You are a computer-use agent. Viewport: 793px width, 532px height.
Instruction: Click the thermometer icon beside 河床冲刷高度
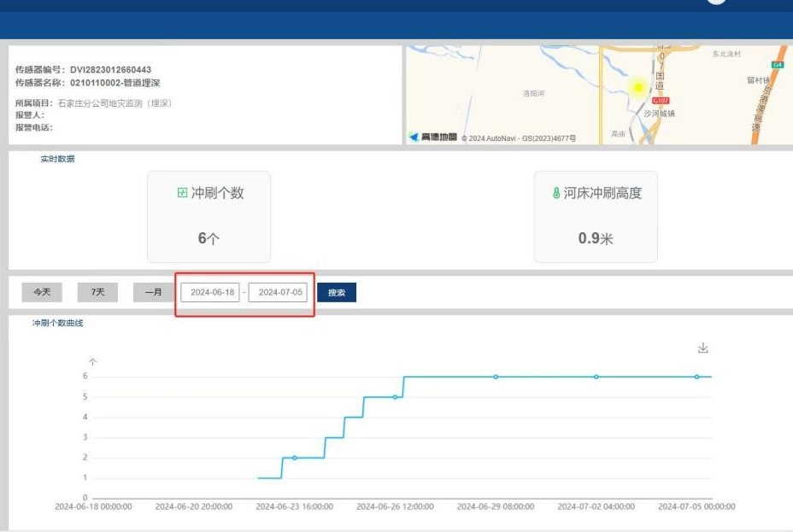(x=556, y=193)
